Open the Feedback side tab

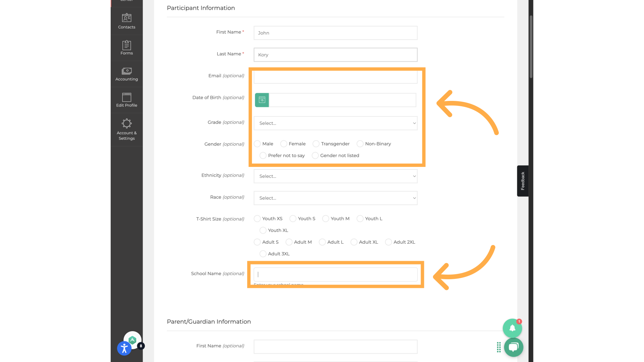pyautogui.click(x=523, y=181)
